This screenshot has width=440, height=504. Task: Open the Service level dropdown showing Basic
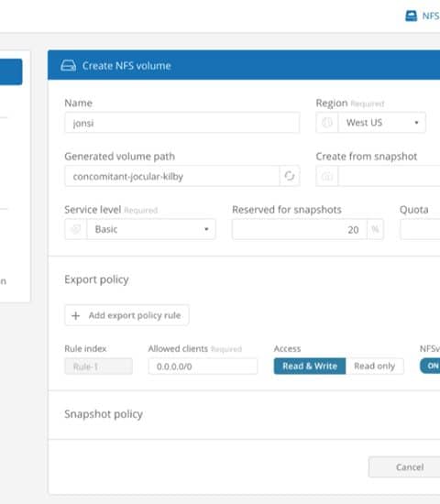(x=151, y=229)
